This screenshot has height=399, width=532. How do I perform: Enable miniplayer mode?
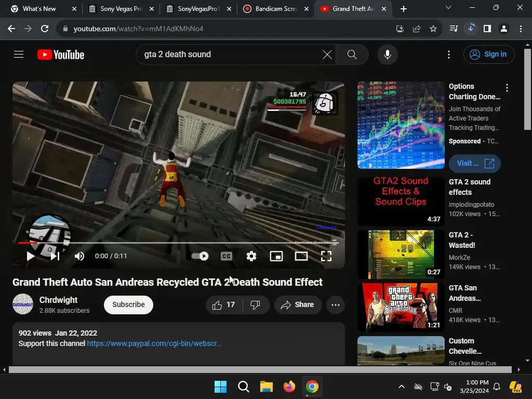pyautogui.click(x=276, y=256)
